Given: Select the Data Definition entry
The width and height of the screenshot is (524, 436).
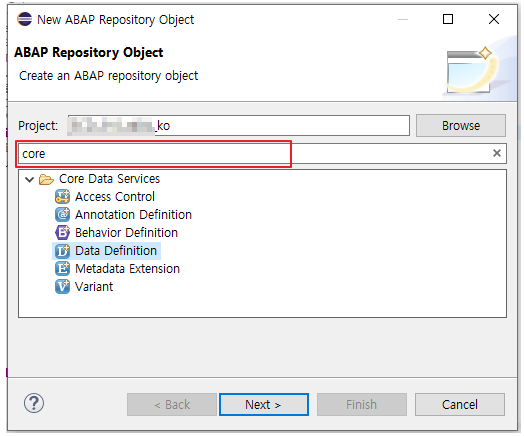Looking at the screenshot, I should [116, 251].
